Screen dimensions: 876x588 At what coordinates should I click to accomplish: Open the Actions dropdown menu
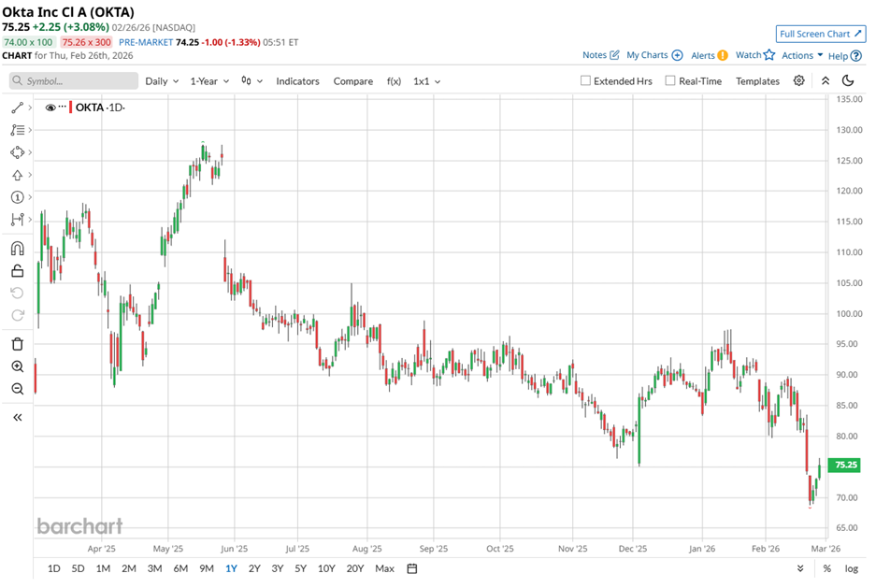point(802,55)
